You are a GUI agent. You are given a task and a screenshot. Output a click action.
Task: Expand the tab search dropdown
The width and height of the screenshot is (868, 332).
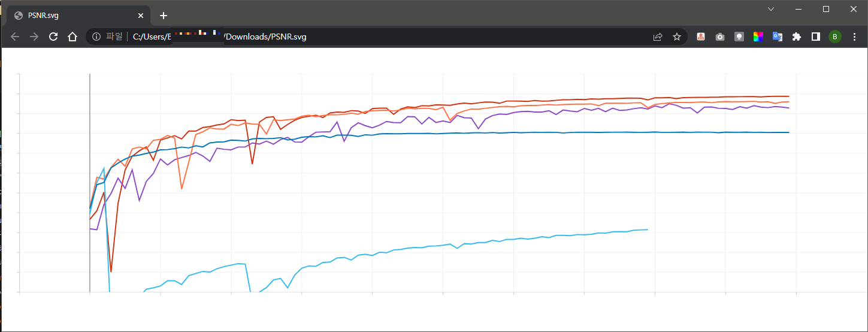(x=771, y=9)
